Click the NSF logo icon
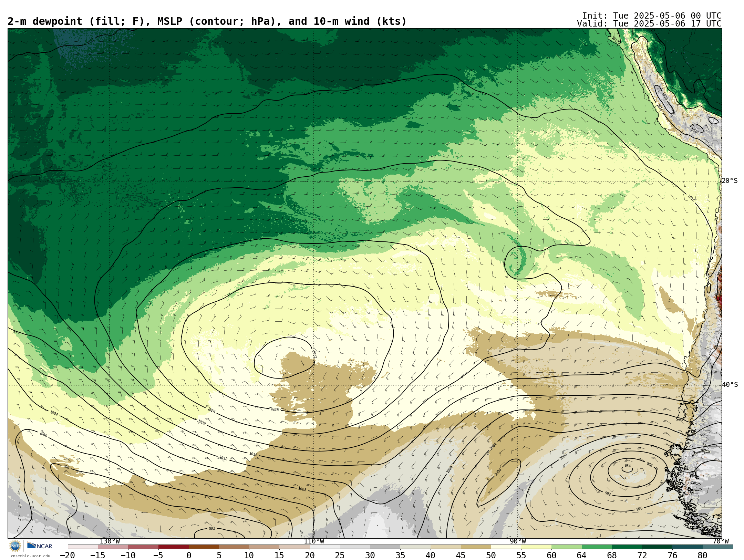 pos(15,546)
